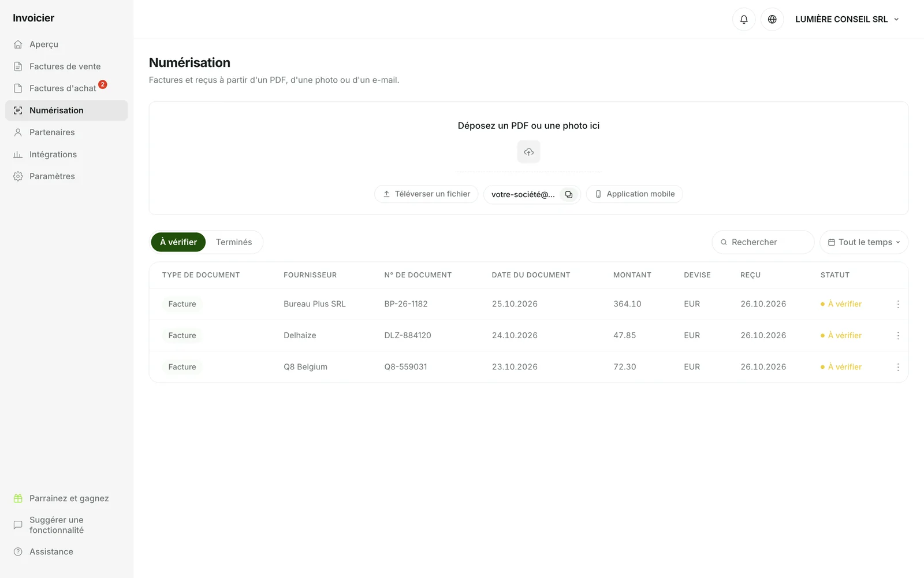Click the Application mobile button
Image resolution: width=924 pixels, height=578 pixels.
click(635, 194)
